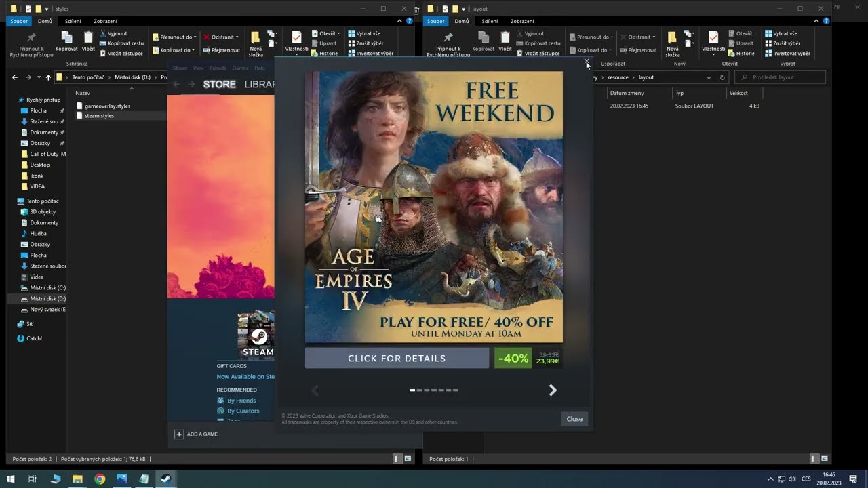Click By Friends recommendation link
The height and width of the screenshot is (488, 868).
(241, 401)
